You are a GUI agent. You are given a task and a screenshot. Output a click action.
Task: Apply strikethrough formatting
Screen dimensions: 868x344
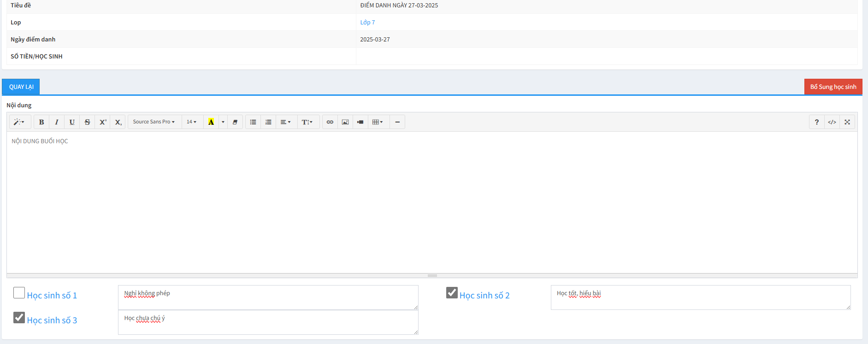pyautogui.click(x=87, y=122)
